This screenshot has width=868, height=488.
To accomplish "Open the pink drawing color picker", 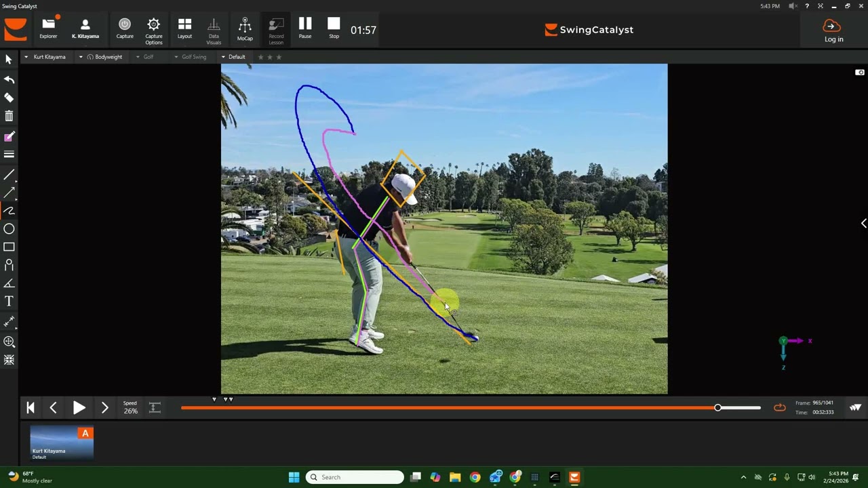I will (x=9, y=136).
